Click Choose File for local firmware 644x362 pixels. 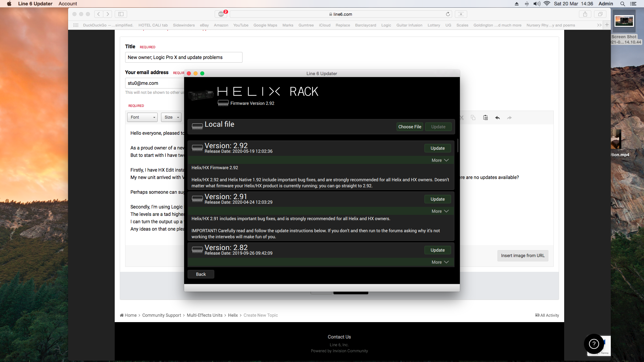click(x=410, y=127)
